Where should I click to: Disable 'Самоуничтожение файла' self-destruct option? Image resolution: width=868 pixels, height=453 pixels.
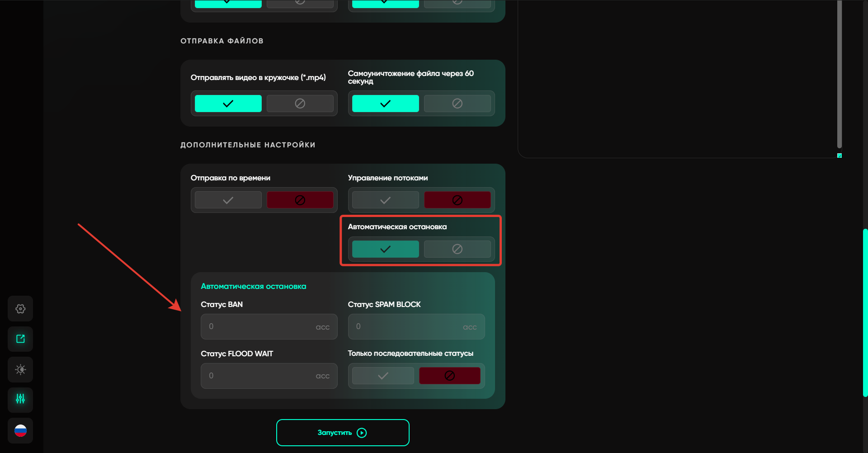[x=457, y=104]
